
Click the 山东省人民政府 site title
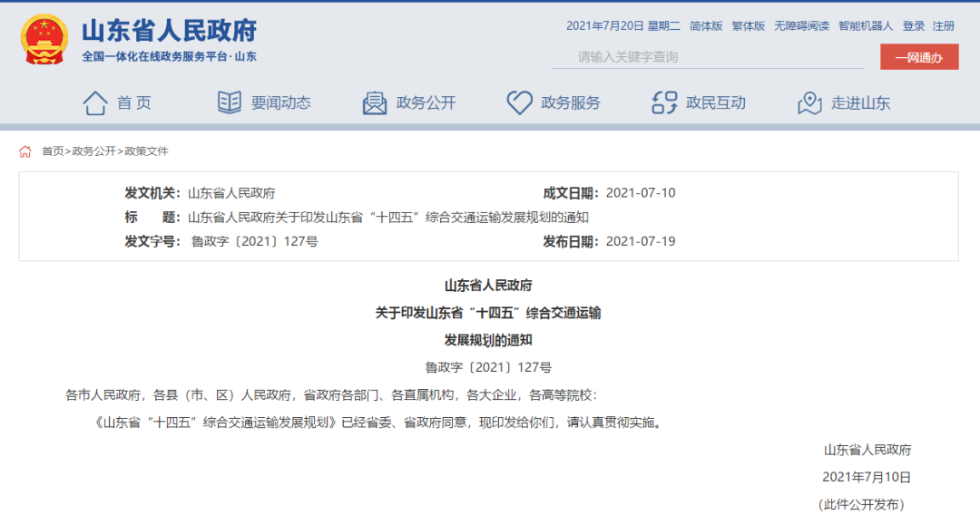[x=170, y=31]
